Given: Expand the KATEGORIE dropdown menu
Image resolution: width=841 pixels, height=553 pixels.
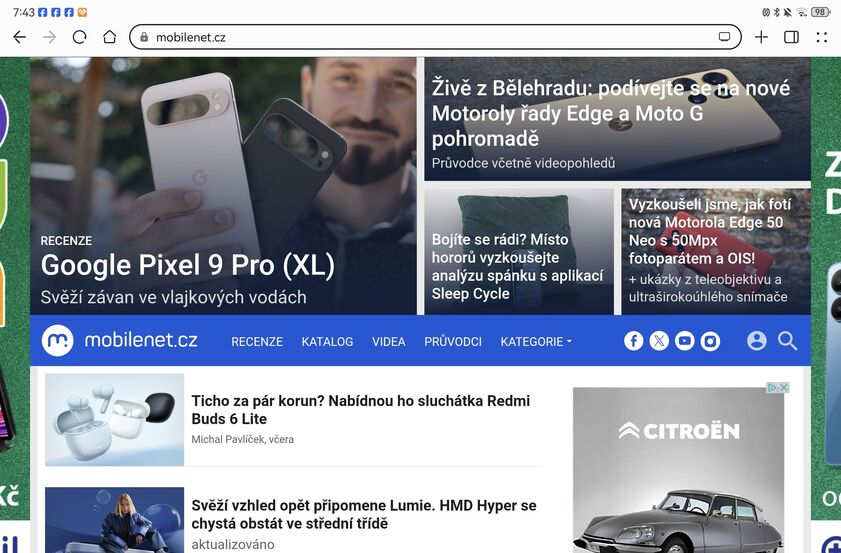Looking at the screenshot, I should 536,341.
